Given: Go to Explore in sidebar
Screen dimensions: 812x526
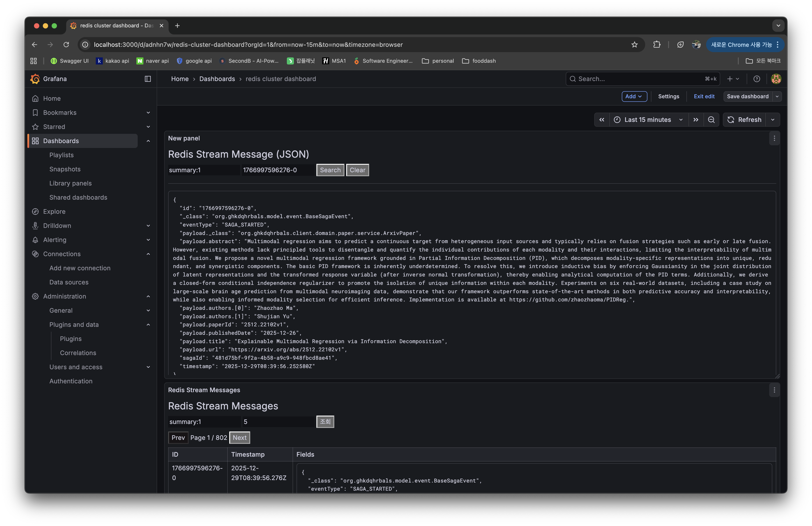Looking at the screenshot, I should pos(54,212).
